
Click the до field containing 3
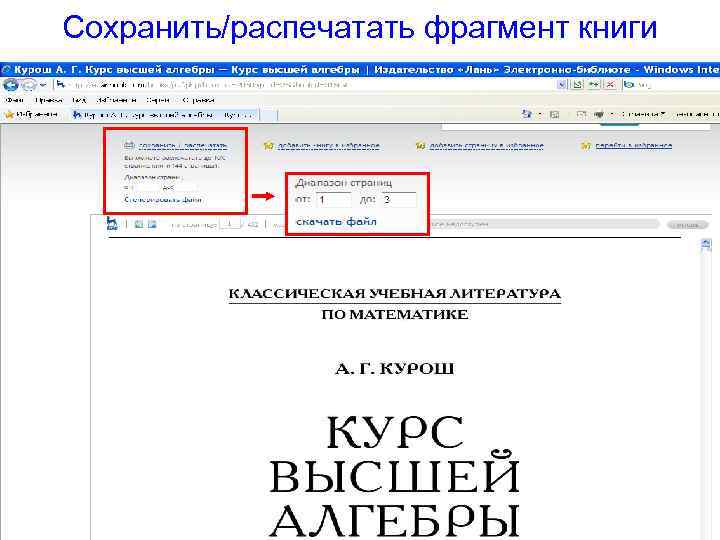pos(399,200)
